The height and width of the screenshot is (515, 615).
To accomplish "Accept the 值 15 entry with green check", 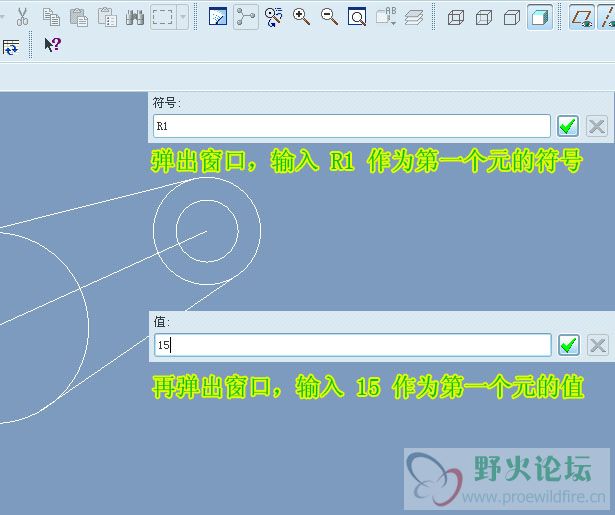I will pyautogui.click(x=569, y=345).
